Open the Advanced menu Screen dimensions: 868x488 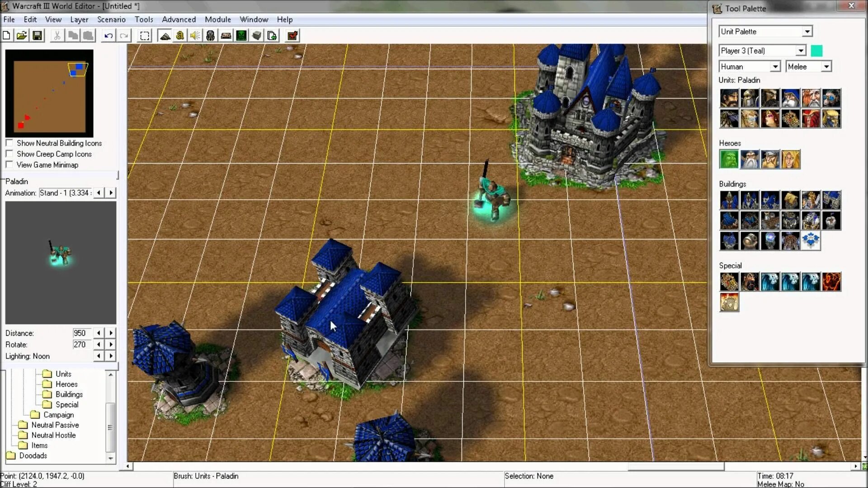(x=178, y=20)
